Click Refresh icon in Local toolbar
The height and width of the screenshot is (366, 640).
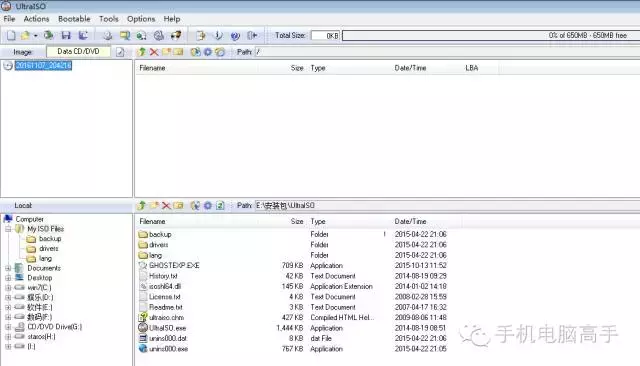pyautogui.click(x=220, y=205)
